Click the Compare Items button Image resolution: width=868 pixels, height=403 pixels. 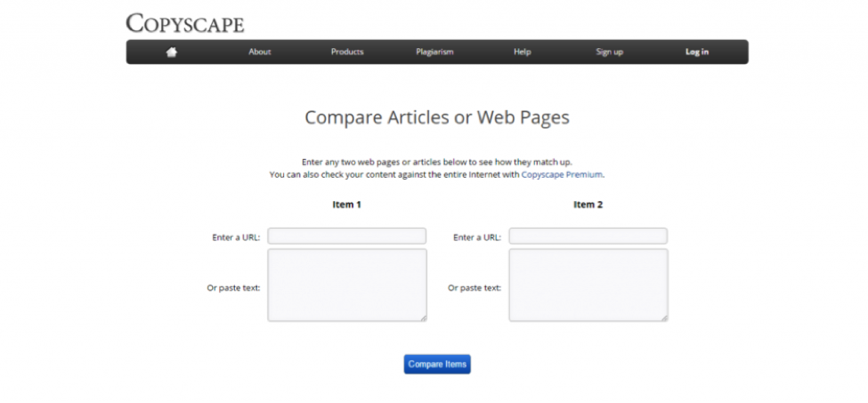point(437,365)
